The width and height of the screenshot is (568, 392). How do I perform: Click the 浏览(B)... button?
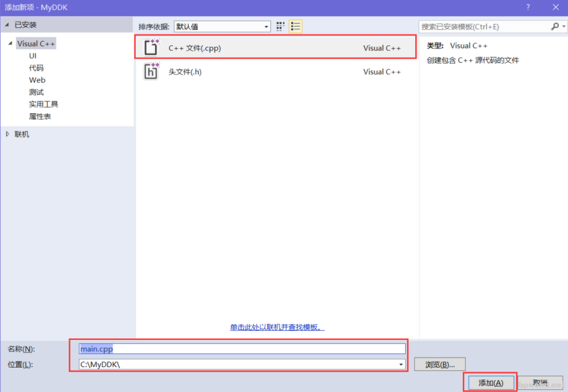(x=440, y=364)
